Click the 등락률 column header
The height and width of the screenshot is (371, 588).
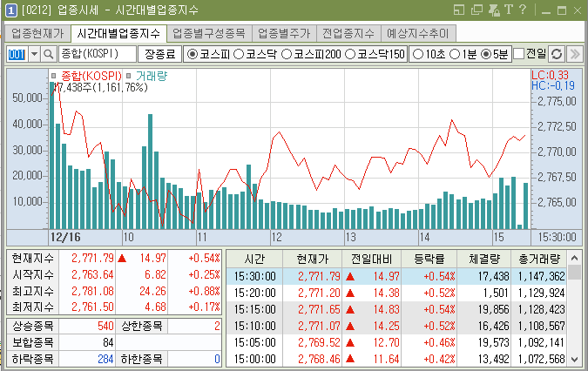click(x=429, y=259)
